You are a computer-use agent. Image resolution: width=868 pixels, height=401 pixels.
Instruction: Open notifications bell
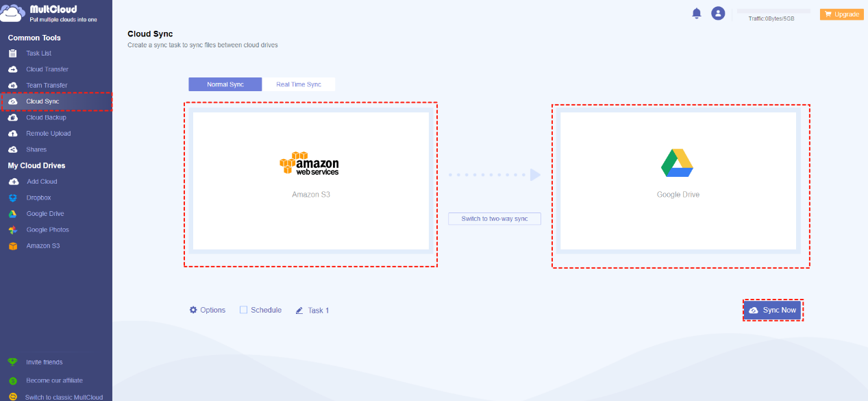[697, 13]
